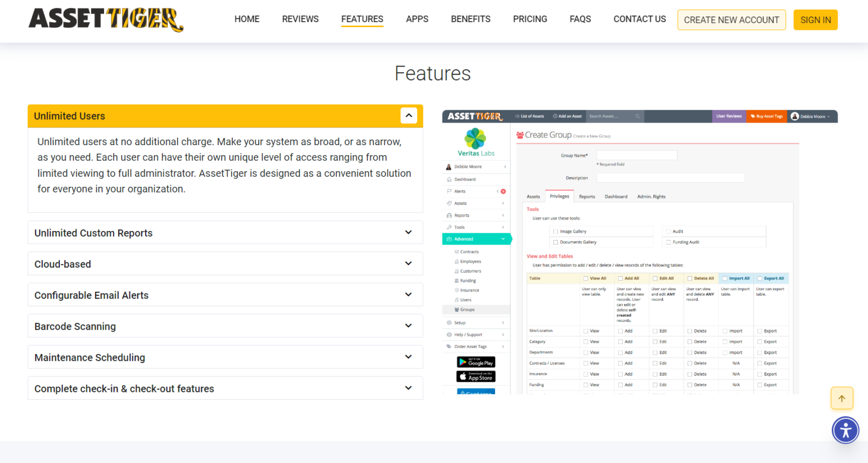This screenshot has height=463, width=868.
Task: Open the Debbie Moore account menu
Action: [x=812, y=116]
